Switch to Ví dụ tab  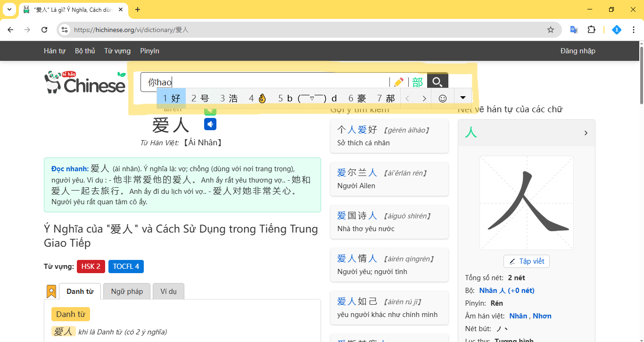(168, 292)
